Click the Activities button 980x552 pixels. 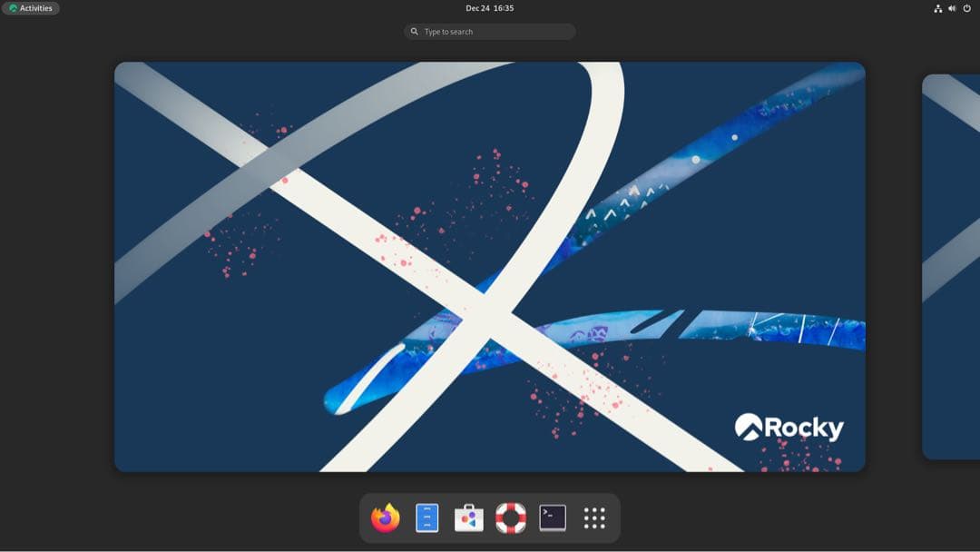tap(32, 8)
